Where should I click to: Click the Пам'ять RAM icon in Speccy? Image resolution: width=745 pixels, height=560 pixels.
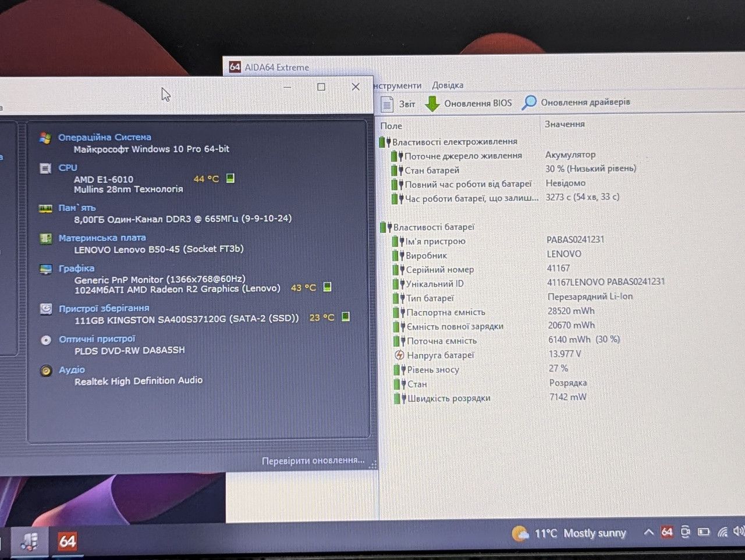45,208
